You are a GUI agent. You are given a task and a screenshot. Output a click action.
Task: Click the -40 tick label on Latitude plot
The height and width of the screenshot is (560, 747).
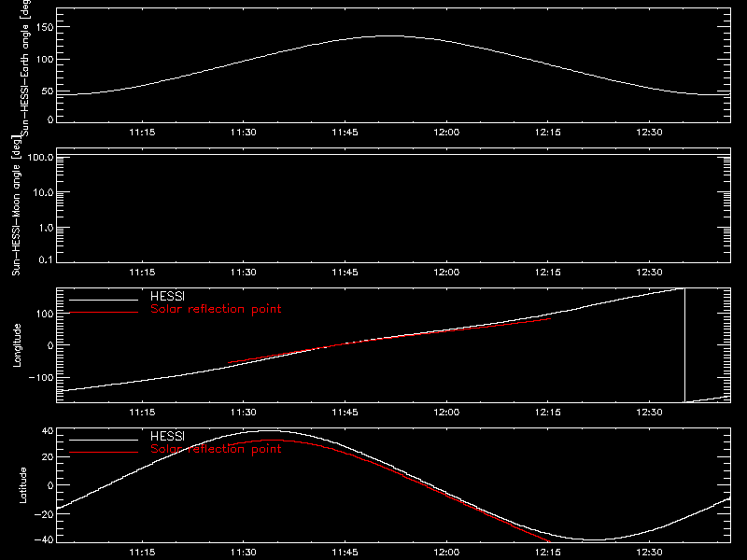[x=44, y=539]
